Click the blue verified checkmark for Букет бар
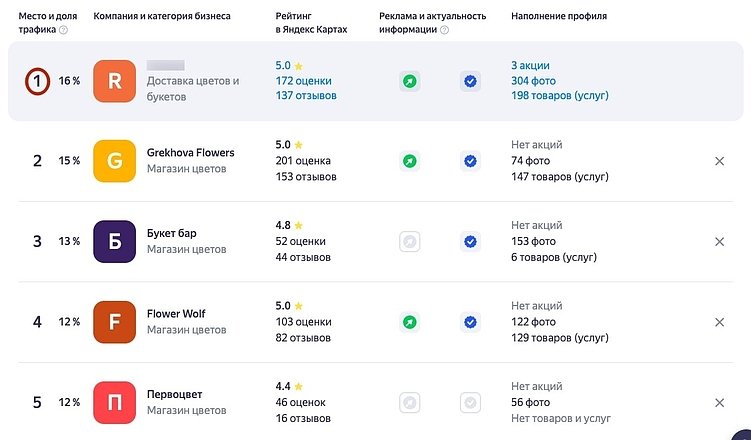The height and width of the screenshot is (440, 751). [471, 241]
